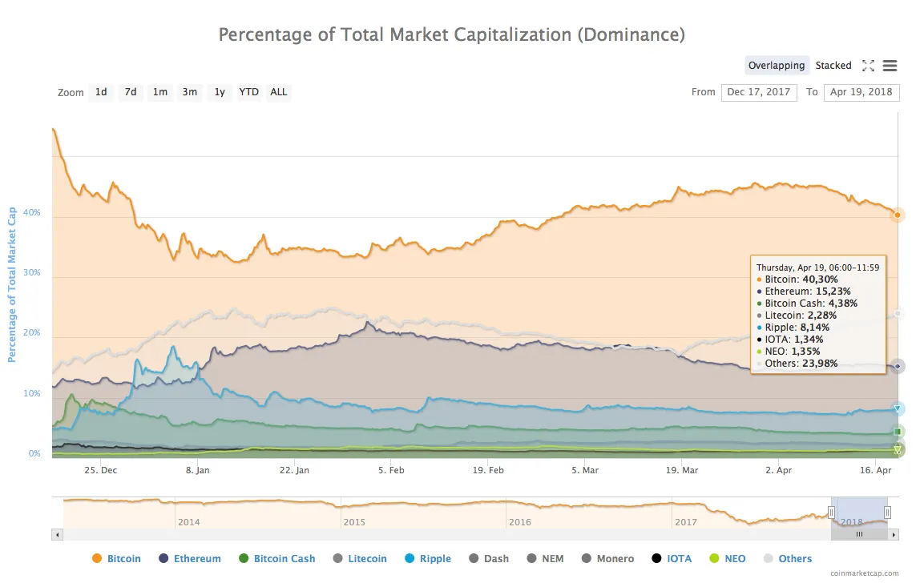
Task: Click the '25. Dec' axis label
Action: 101,470
